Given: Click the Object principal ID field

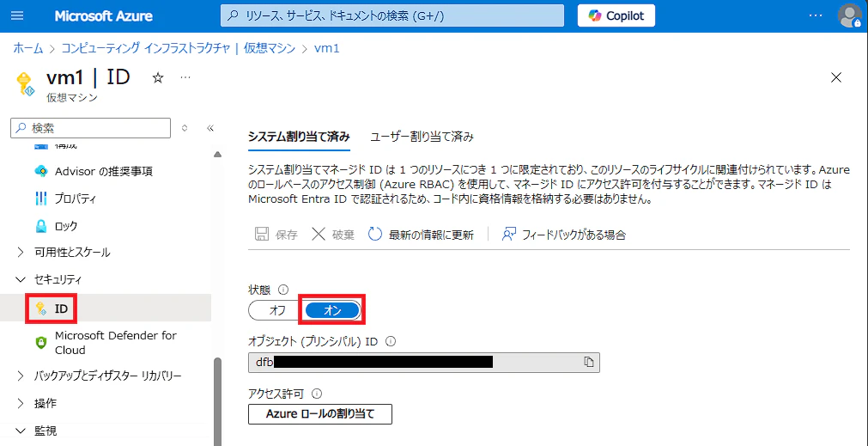Looking at the screenshot, I should point(424,362).
